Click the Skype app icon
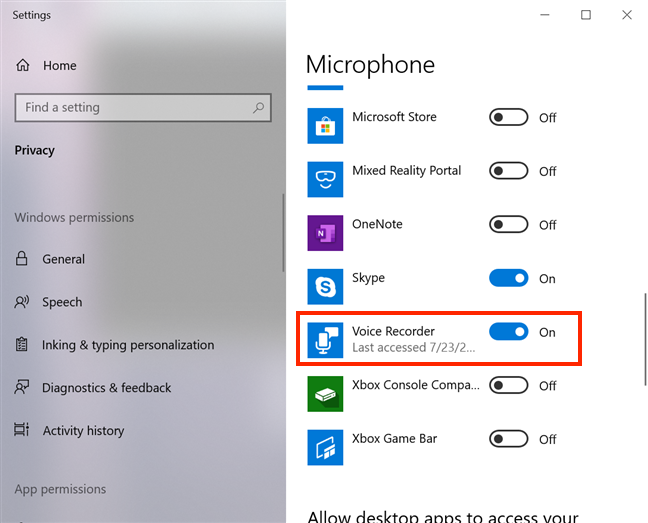648x523 pixels. [325, 287]
